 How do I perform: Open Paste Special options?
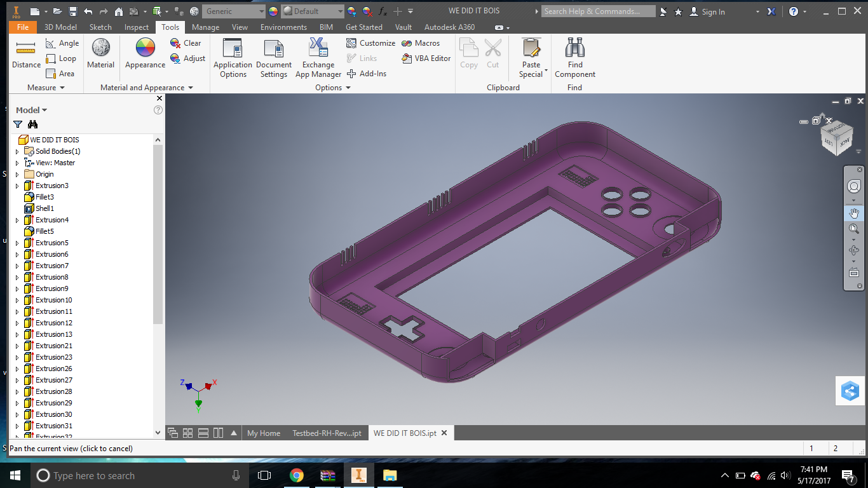(531, 58)
